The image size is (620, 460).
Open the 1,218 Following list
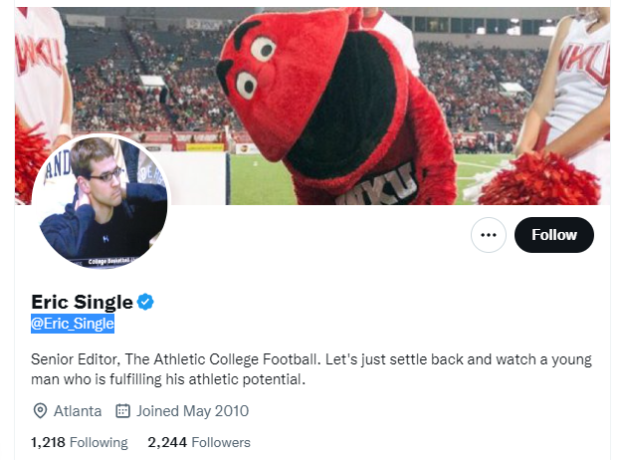click(x=79, y=442)
